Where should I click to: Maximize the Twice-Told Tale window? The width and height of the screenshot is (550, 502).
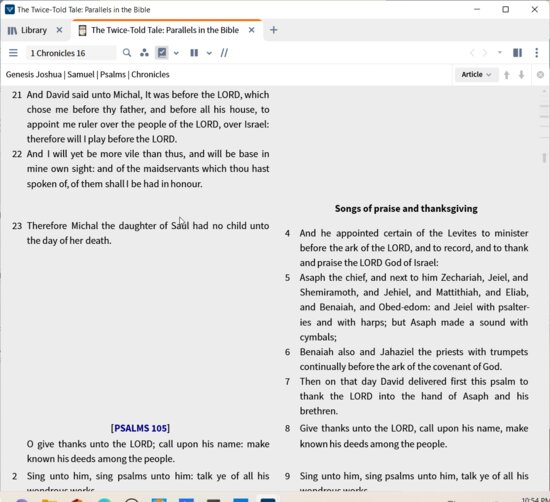pyautogui.click(x=505, y=9)
